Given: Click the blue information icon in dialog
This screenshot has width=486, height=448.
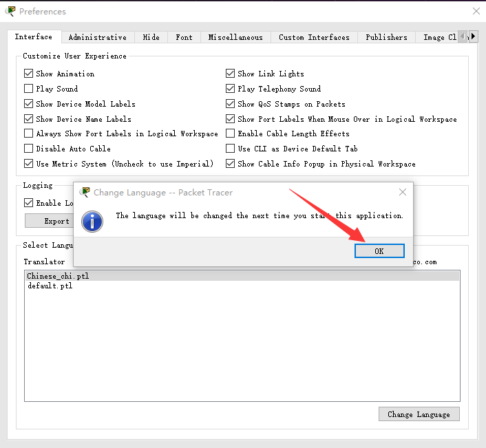Looking at the screenshot, I should point(92,222).
